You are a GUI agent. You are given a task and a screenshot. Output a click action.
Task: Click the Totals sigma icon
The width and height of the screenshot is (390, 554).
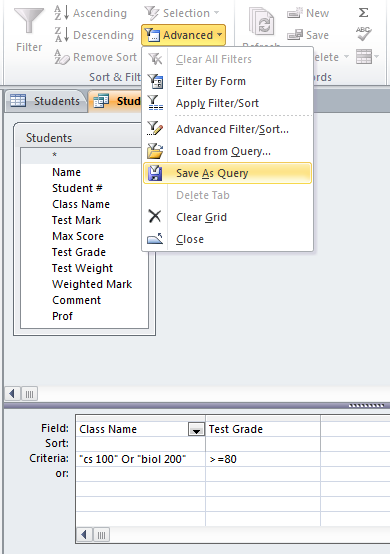(x=364, y=13)
